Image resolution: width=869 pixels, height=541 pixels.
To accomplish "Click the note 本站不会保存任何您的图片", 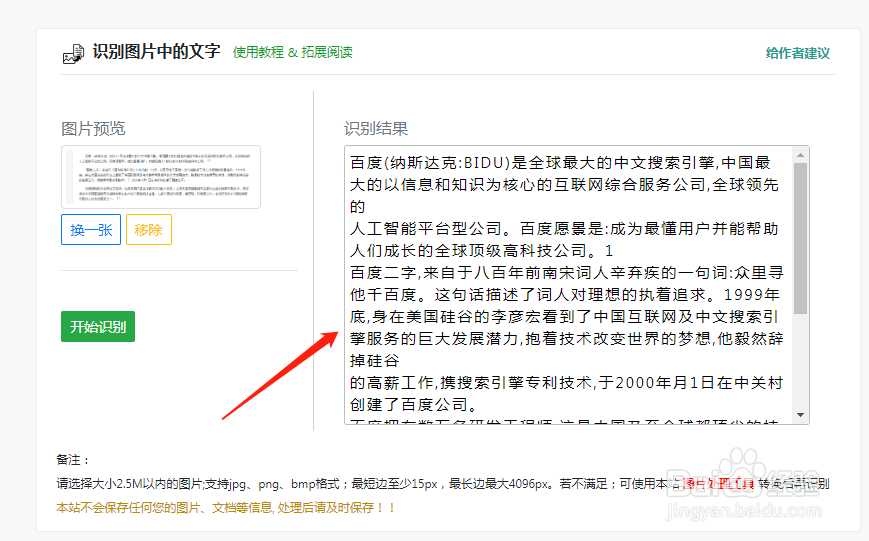I will coord(226,508).
